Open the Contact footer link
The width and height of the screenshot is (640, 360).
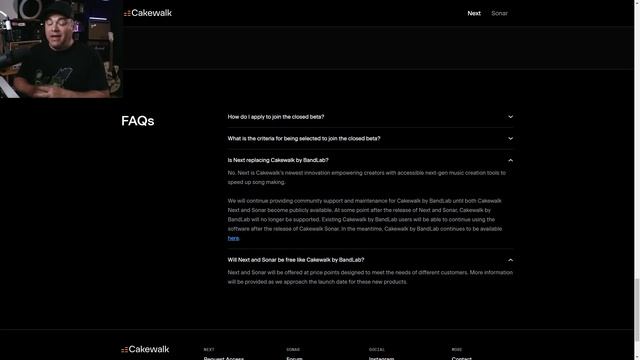click(x=461, y=358)
